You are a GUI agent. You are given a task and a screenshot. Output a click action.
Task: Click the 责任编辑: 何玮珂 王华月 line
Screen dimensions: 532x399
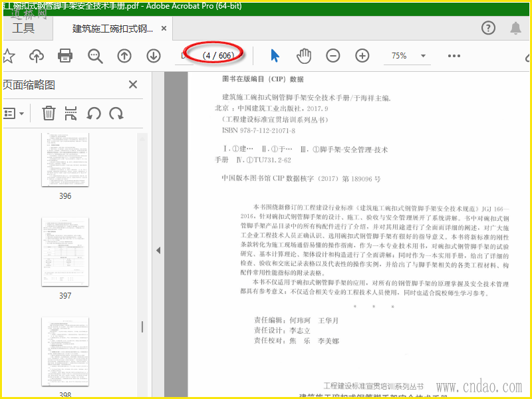tap(296, 321)
